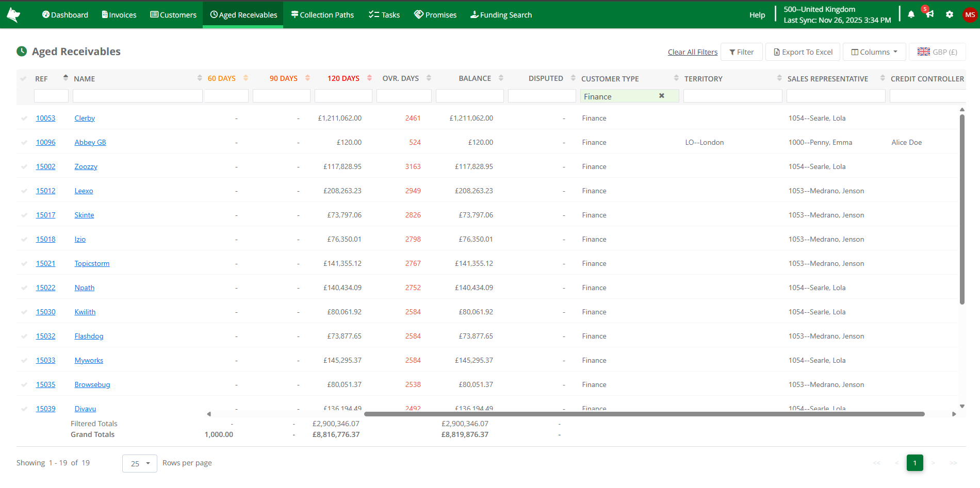Switch to the Customers tab
This screenshot has height=488, width=980.
173,14
